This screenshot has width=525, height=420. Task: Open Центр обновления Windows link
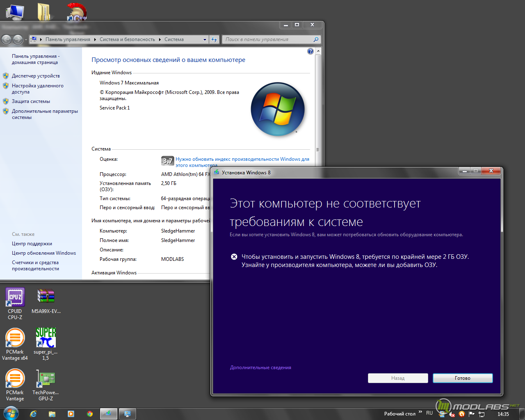pyautogui.click(x=44, y=253)
